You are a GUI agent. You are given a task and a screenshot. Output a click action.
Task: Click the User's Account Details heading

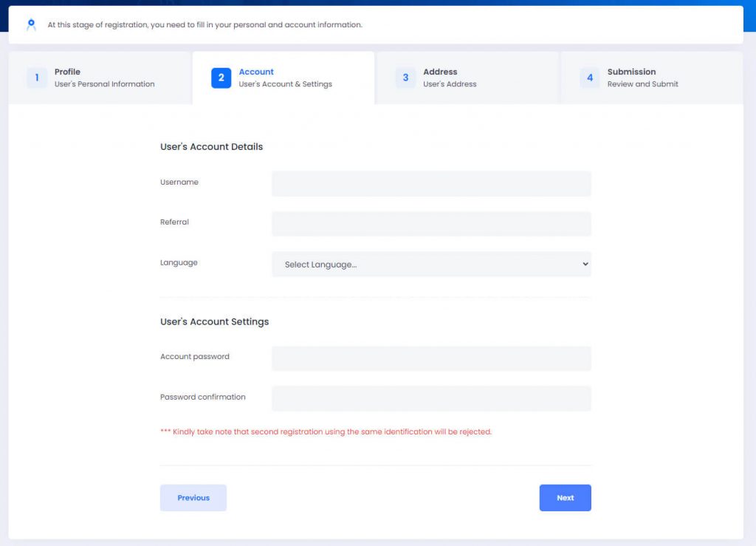point(211,146)
